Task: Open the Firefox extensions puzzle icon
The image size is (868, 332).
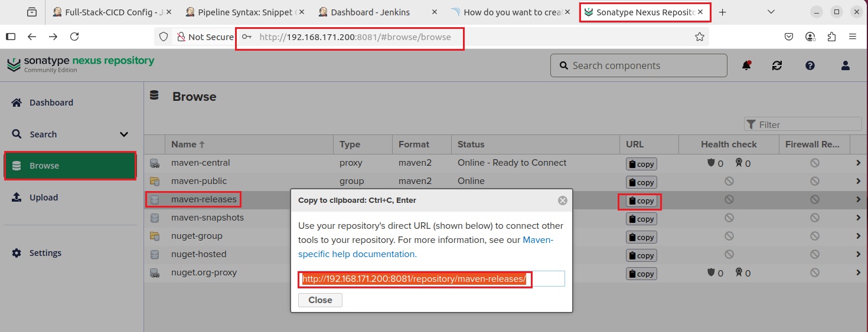Action: [x=831, y=37]
